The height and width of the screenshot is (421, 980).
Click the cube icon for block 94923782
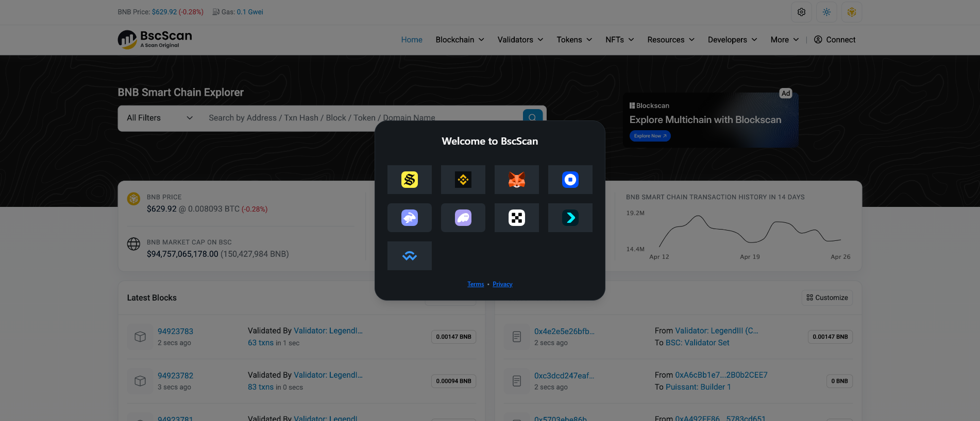140,381
